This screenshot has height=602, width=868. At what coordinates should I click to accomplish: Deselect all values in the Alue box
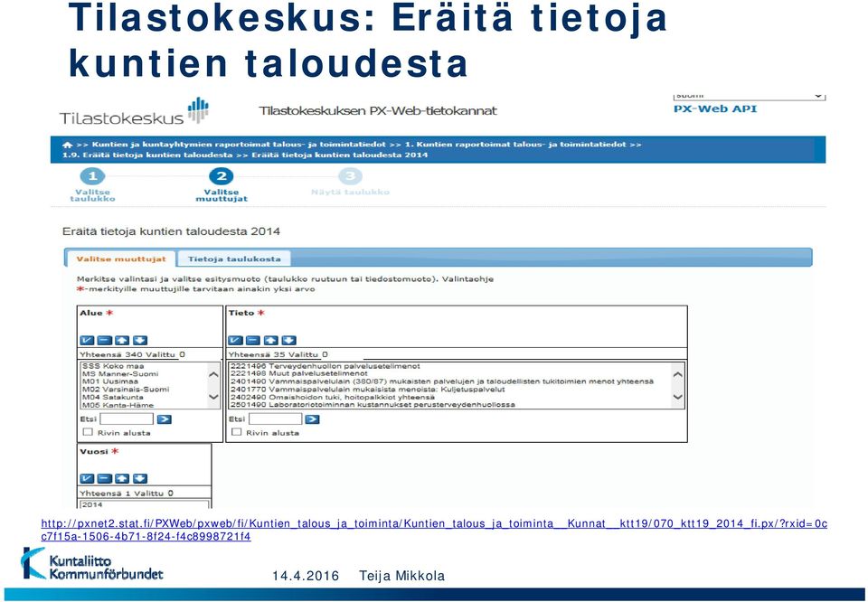[105, 340]
